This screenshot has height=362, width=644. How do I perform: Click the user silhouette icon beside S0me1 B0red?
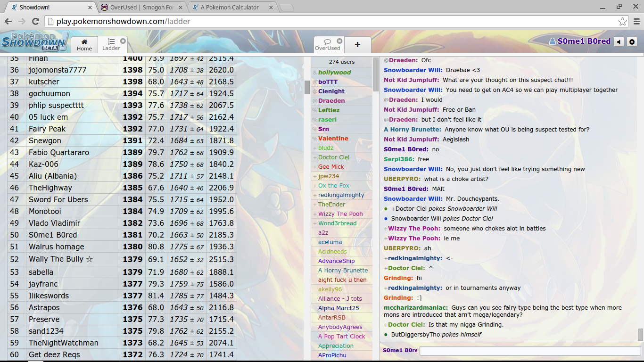[553, 41]
